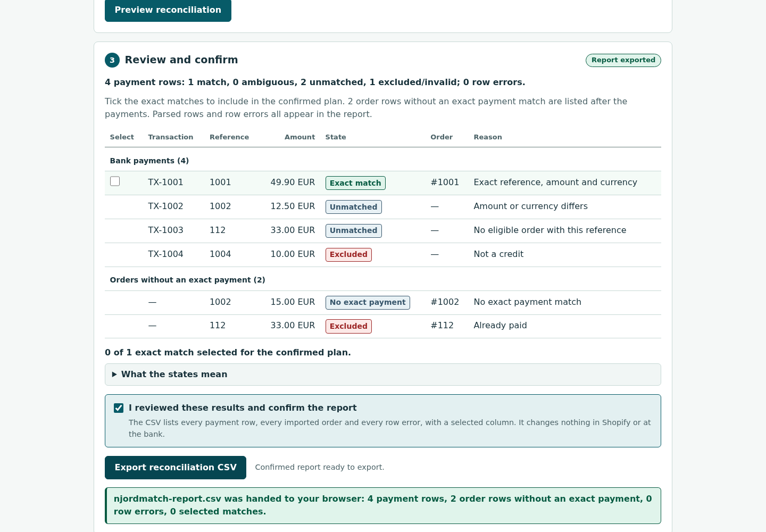The width and height of the screenshot is (766, 532).
Task: Click the 'Review and confirm' heading
Action: pos(181,60)
